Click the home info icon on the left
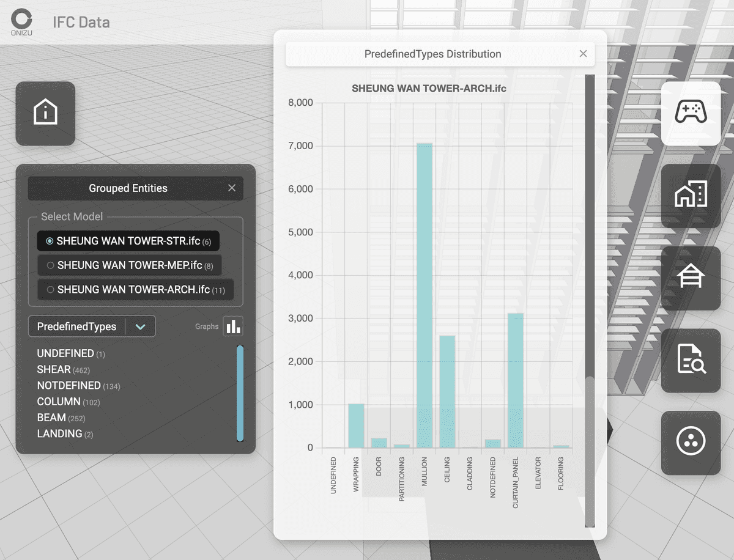Viewport: 734px width, 560px height. [x=45, y=114]
